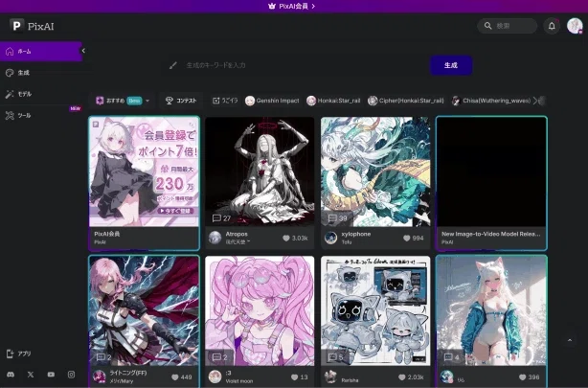Click the search magnifier icon
The image size is (588, 388).
tap(487, 26)
